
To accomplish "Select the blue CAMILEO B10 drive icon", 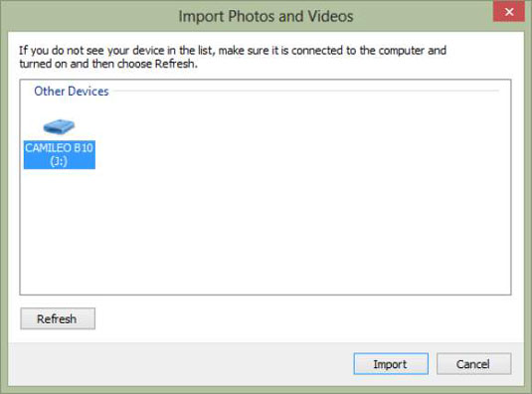I will click(x=59, y=126).
